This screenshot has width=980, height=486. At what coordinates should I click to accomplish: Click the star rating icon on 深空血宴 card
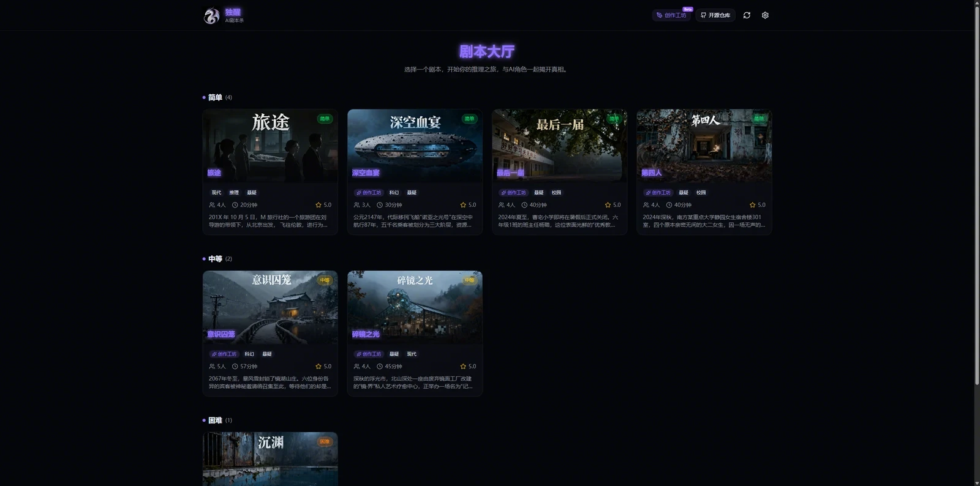click(463, 205)
